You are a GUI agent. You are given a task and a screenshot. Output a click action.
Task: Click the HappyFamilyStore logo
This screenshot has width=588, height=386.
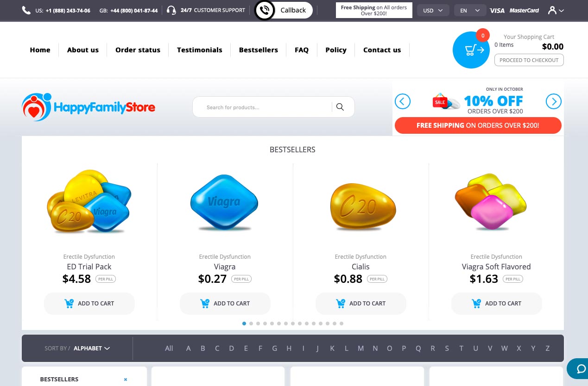(89, 107)
